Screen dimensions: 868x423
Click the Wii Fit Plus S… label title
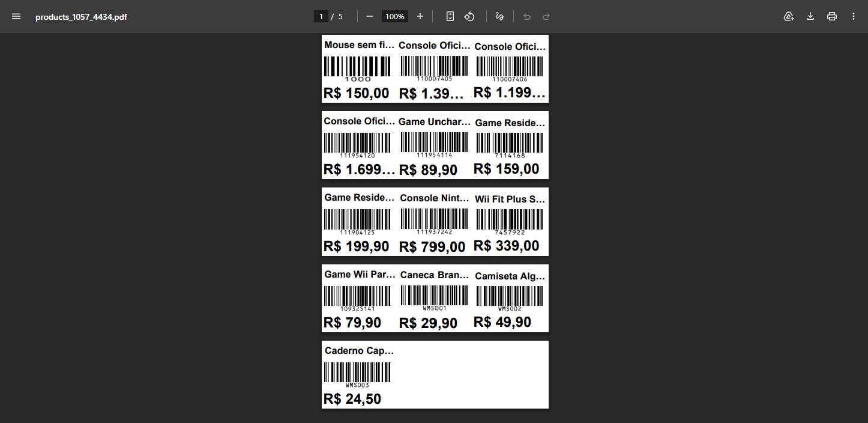click(510, 199)
